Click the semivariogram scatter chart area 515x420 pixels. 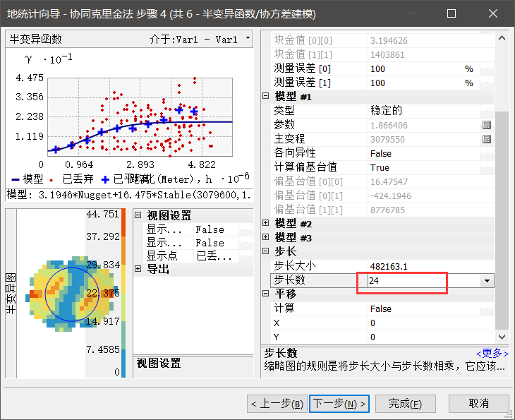point(140,117)
